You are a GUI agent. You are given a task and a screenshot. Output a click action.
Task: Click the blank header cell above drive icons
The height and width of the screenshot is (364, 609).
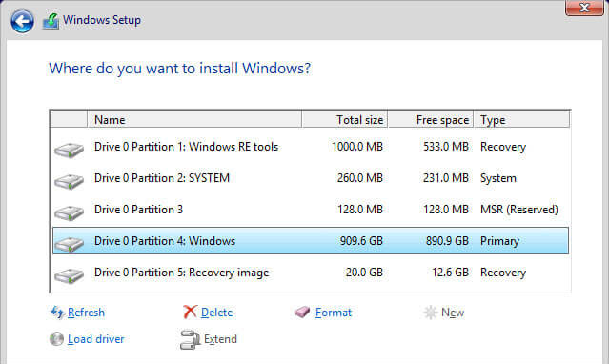pos(70,120)
